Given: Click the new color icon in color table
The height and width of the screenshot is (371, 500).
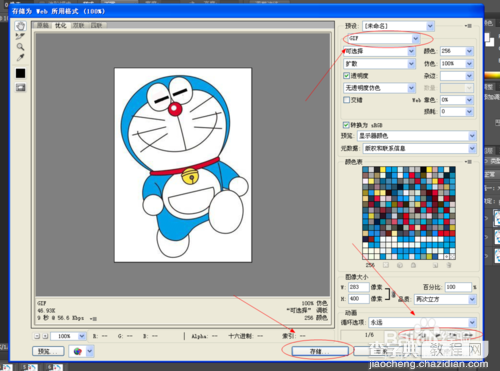Looking at the screenshot, I should [435, 265].
